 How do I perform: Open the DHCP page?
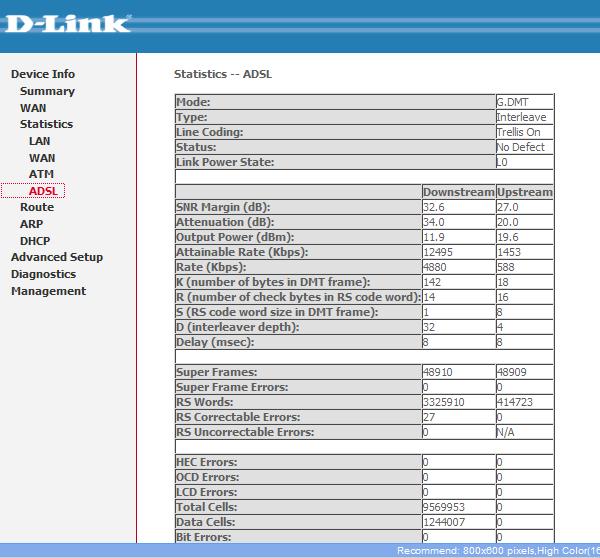pyautogui.click(x=35, y=241)
